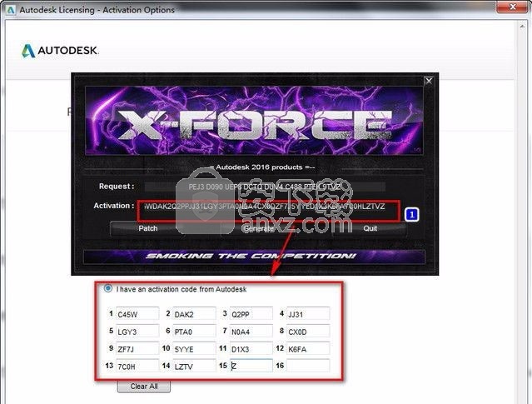Viewport: 532px width, 404px height.
Task: Close the X-Force keygen window
Action: (429, 81)
